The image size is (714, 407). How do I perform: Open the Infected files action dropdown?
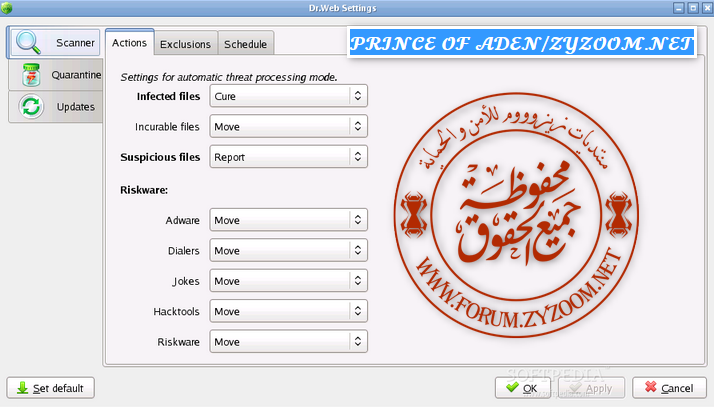coord(288,96)
